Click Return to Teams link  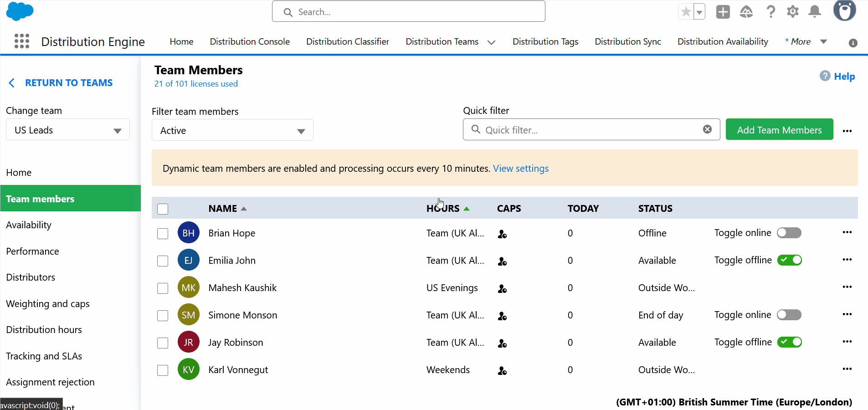click(69, 83)
